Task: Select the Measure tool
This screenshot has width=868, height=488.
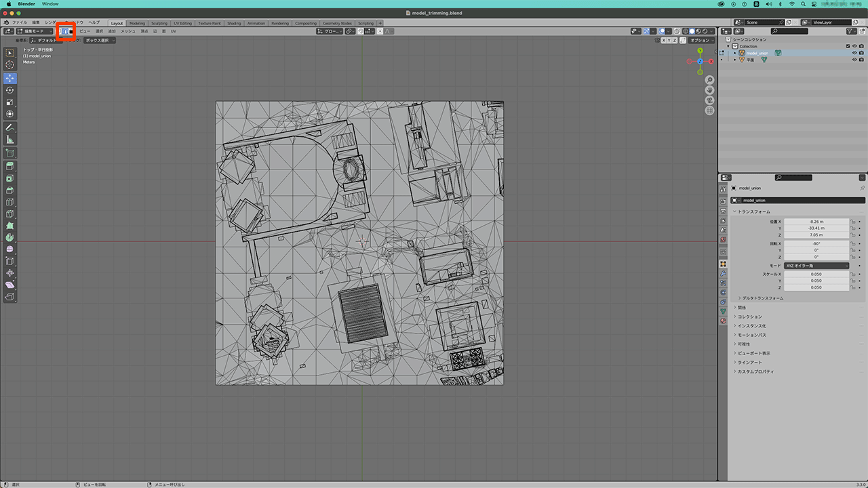Action: point(9,140)
